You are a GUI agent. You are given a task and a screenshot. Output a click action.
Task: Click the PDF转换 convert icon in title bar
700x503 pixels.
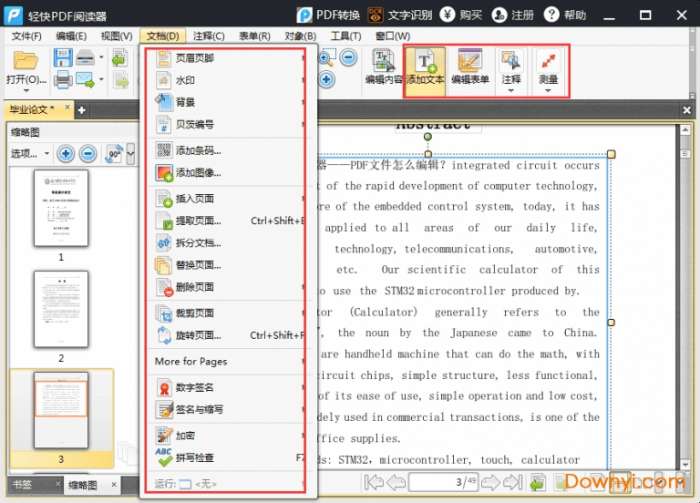click(x=304, y=15)
